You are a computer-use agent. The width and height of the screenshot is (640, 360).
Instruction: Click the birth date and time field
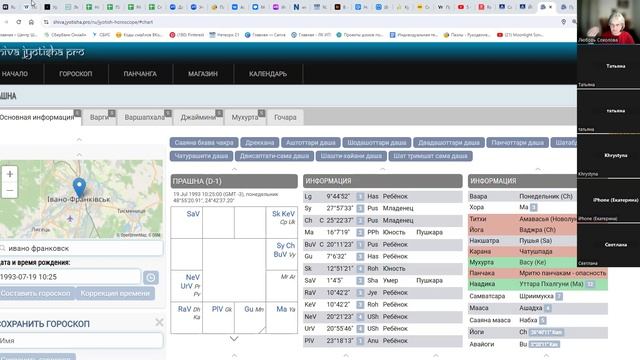tap(70, 277)
